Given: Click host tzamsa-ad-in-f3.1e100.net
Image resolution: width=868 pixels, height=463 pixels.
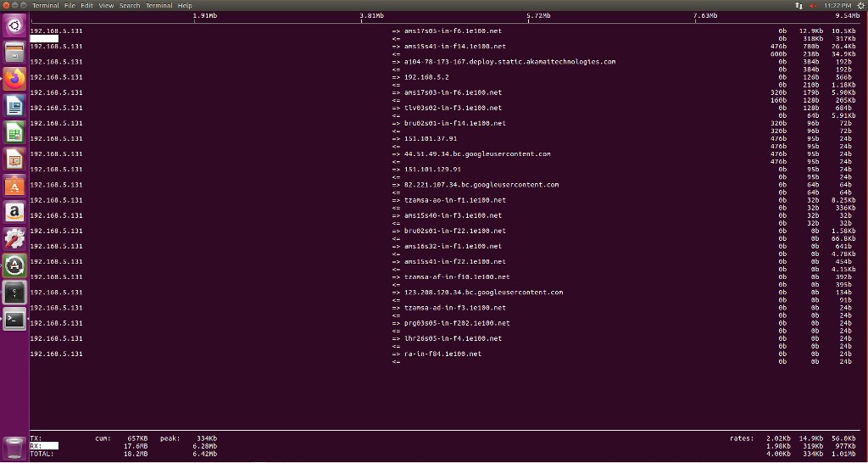Looking at the screenshot, I should click(x=455, y=308).
